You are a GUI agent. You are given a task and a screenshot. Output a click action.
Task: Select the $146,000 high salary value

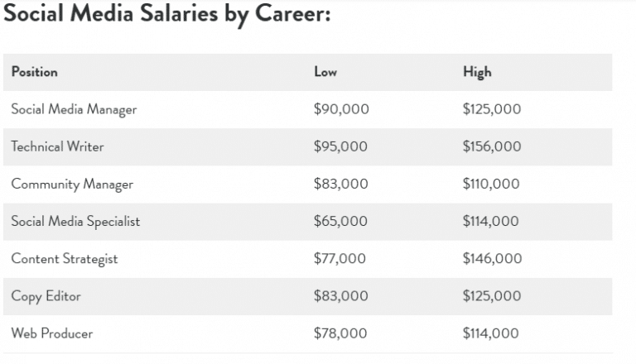(x=492, y=259)
